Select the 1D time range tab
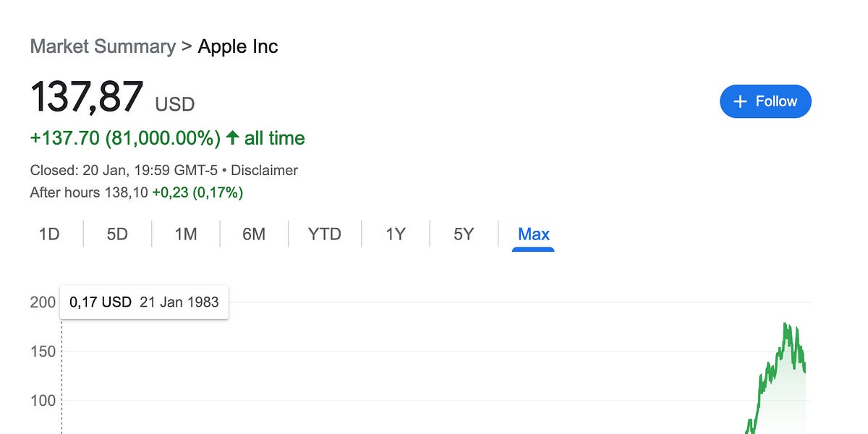Screen dimensions: 868x434 click(x=48, y=234)
